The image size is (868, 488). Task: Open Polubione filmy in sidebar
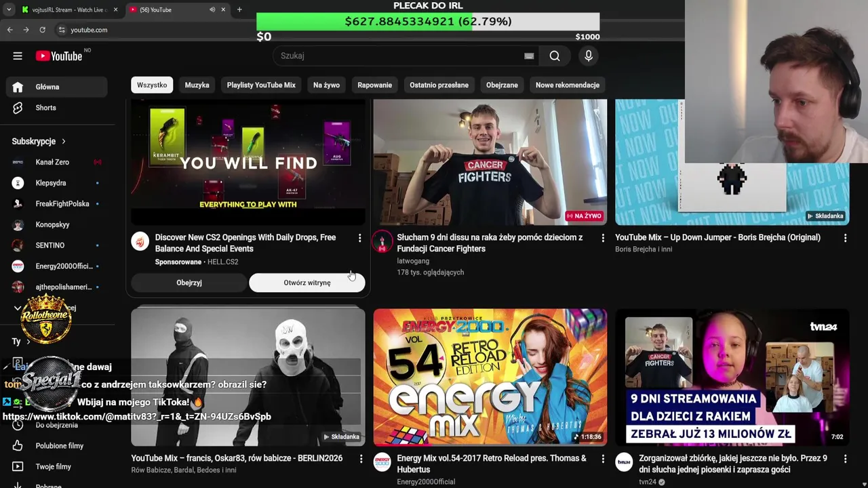[56, 446]
